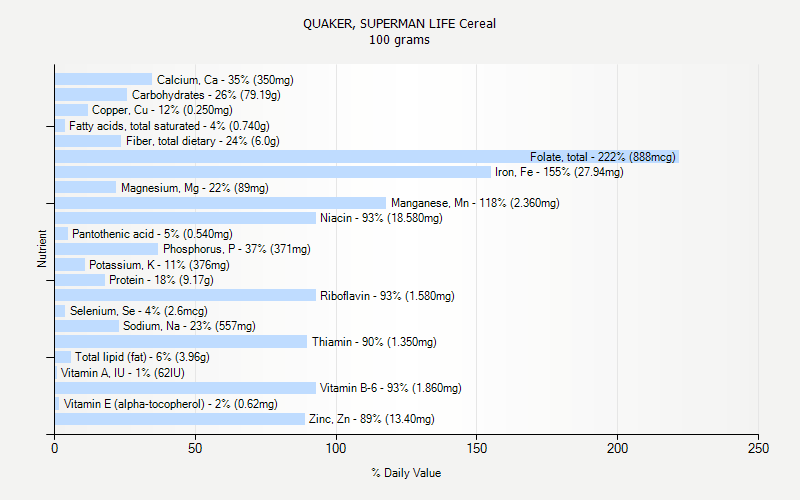This screenshot has height=500, width=800.
Task: Click the chart title 'QUAKER, SUPERMAN LIFE Cereal'
Action: pyautogui.click(x=399, y=24)
